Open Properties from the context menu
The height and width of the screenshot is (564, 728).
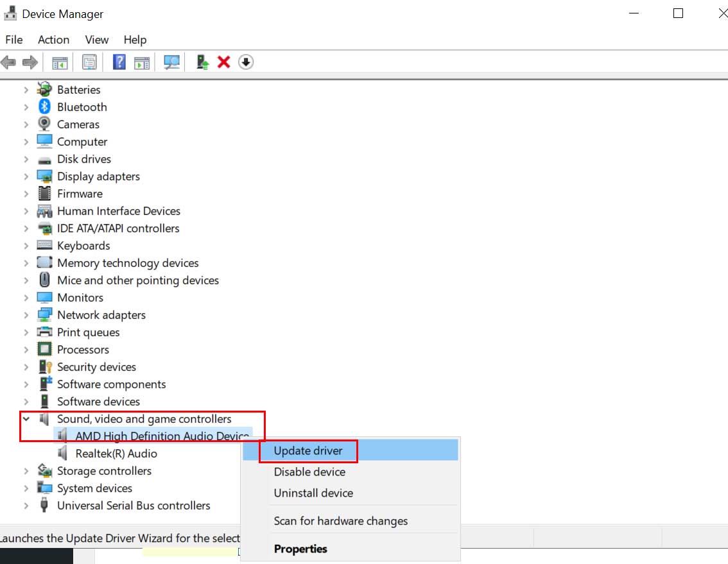(x=300, y=549)
